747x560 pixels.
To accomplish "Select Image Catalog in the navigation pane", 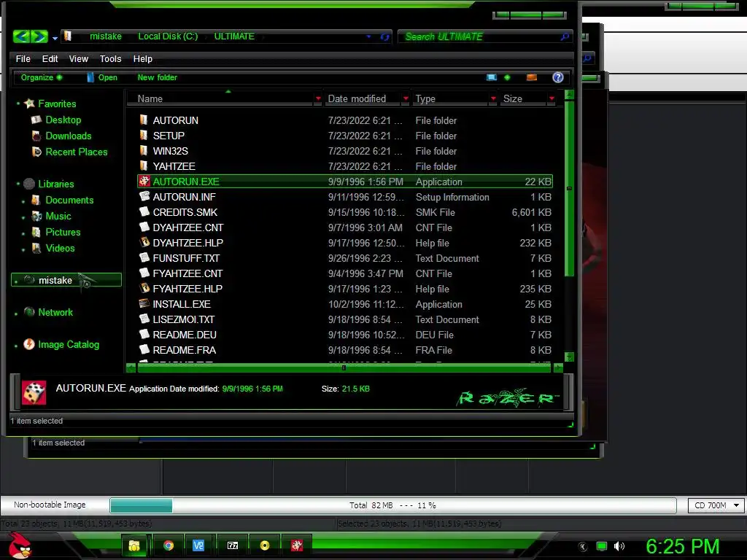I will (68, 344).
